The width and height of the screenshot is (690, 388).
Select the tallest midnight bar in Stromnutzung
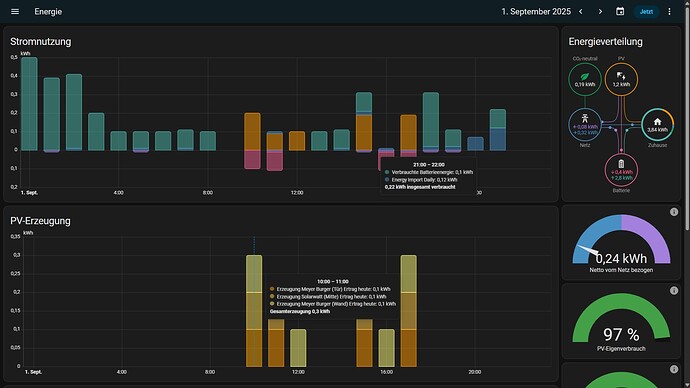pos(29,104)
